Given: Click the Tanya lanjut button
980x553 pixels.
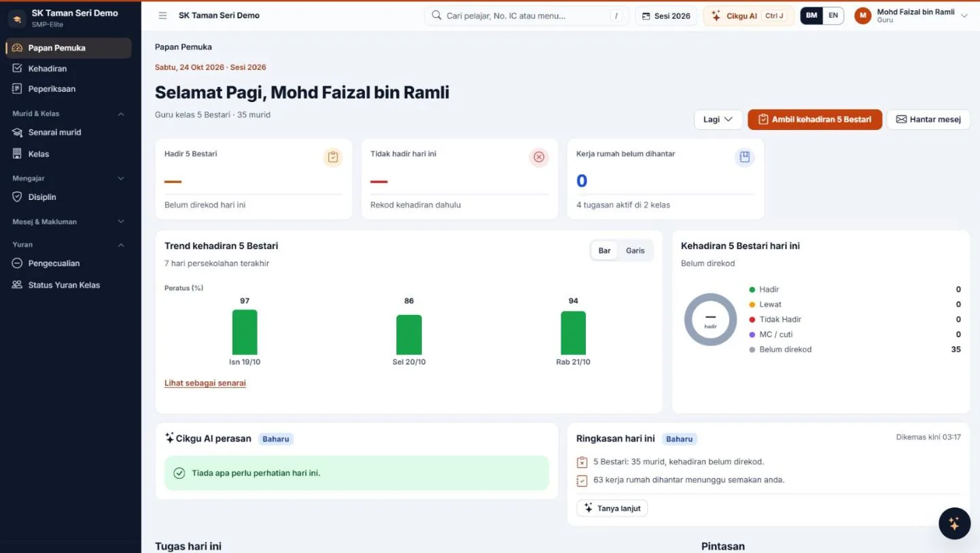Looking at the screenshot, I should tap(612, 508).
